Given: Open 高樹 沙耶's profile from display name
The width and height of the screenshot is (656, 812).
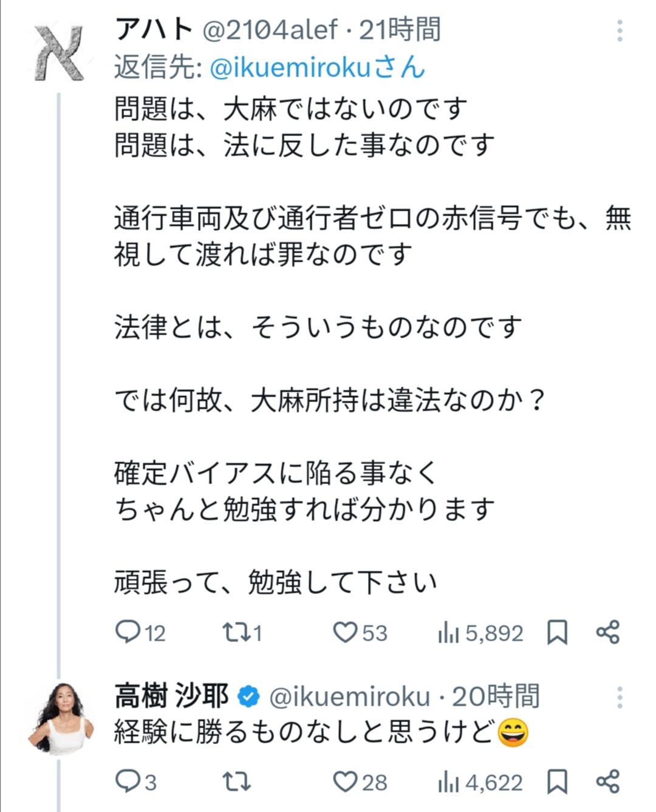Looking at the screenshot, I should pyautogui.click(x=171, y=697).
